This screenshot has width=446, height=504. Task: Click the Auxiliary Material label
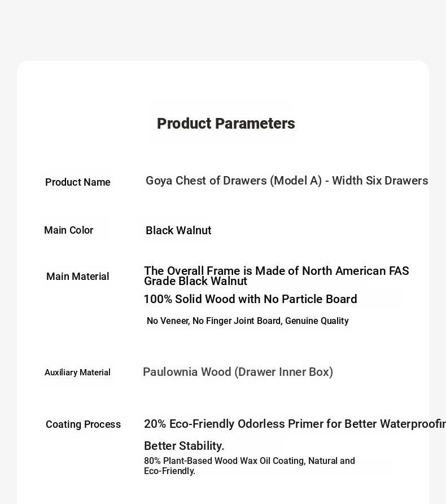[77, 372]
